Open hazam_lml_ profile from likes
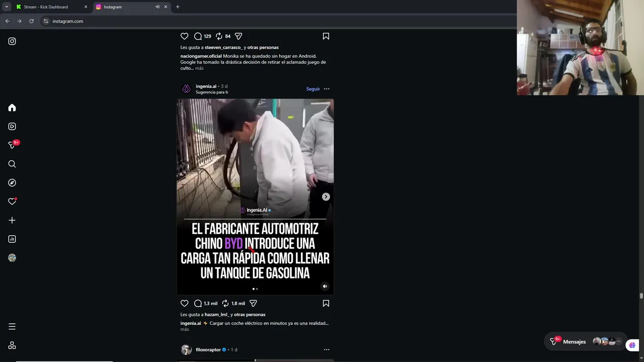644x362 pixels. [x=217, y=315]
